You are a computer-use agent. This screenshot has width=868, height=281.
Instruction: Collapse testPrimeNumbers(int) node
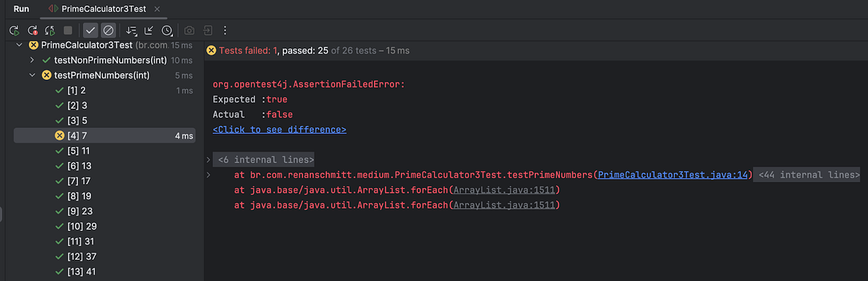[32, 75]
